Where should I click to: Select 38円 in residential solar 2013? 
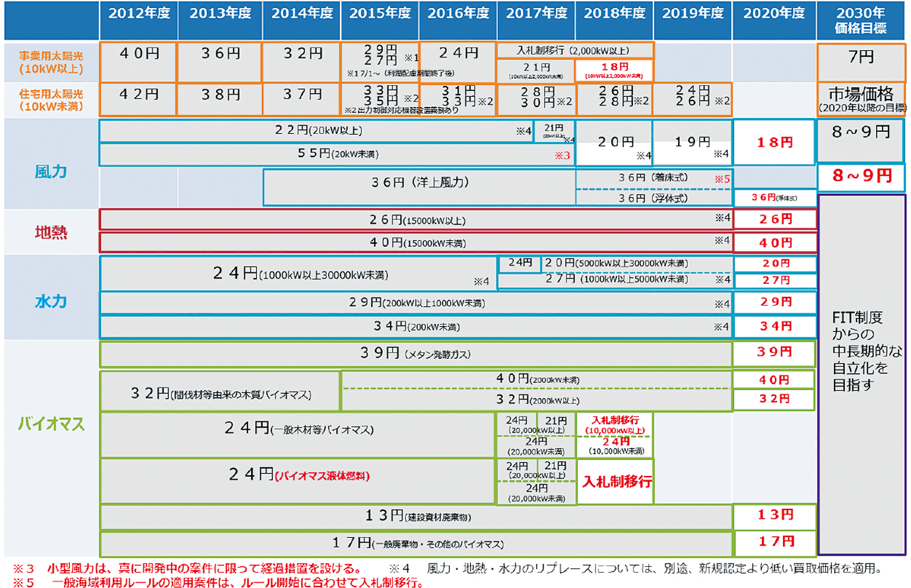(220, 100)
